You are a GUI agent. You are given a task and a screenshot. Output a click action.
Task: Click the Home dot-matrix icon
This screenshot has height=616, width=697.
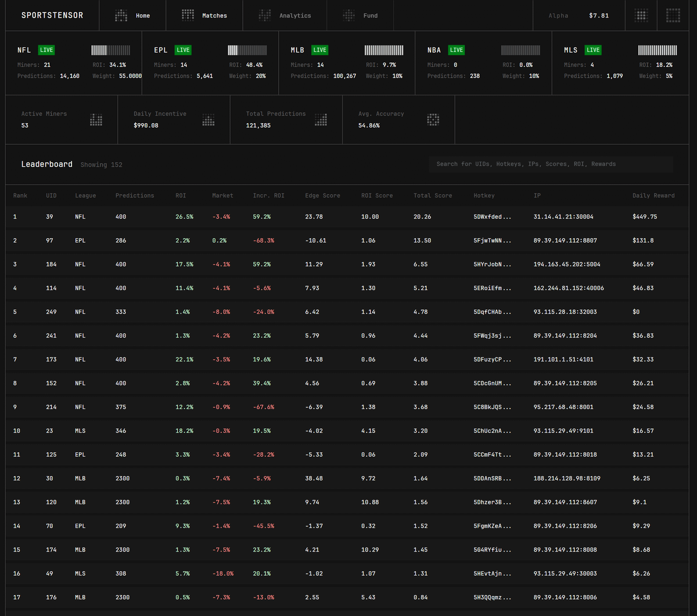coord(121,16)
